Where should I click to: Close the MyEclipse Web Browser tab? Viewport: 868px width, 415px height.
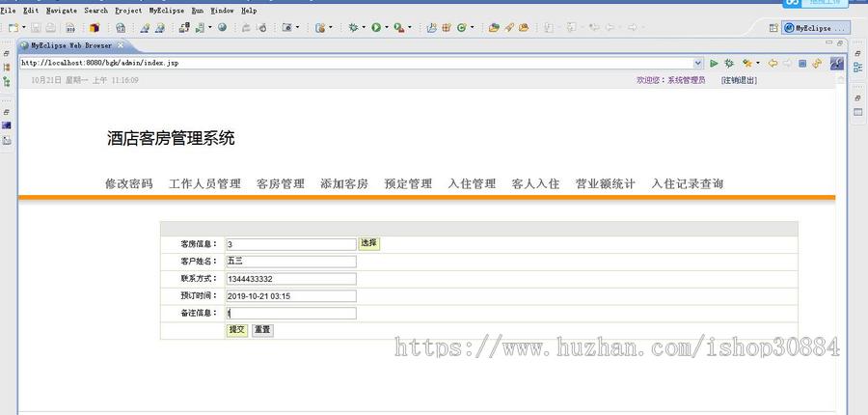click(121, 45)
